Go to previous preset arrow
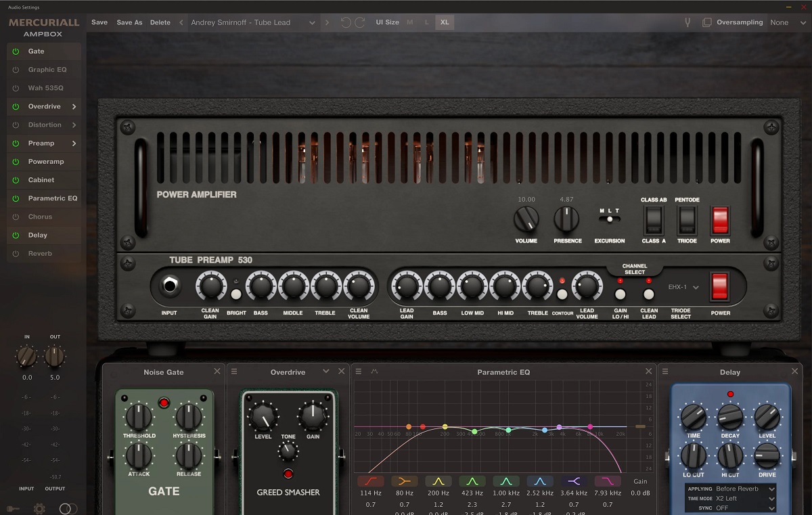The image size is (812, 515). (x=181, y=22)
